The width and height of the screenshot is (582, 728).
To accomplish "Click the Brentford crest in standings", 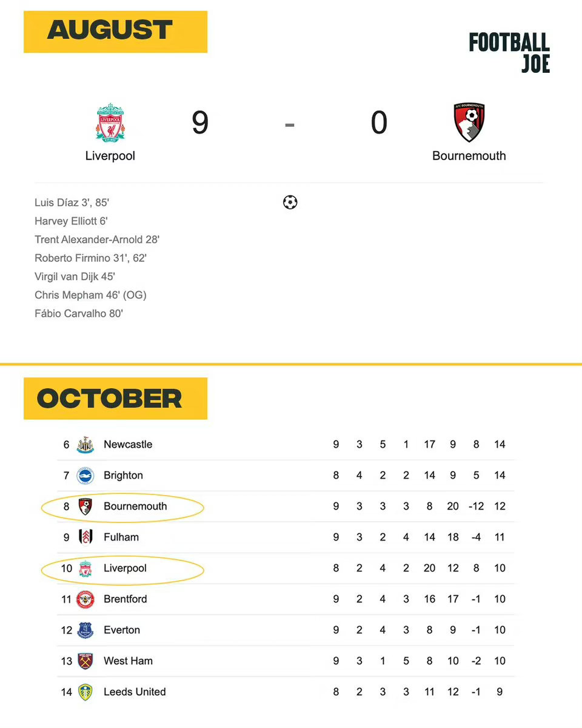I will point(85,599).
